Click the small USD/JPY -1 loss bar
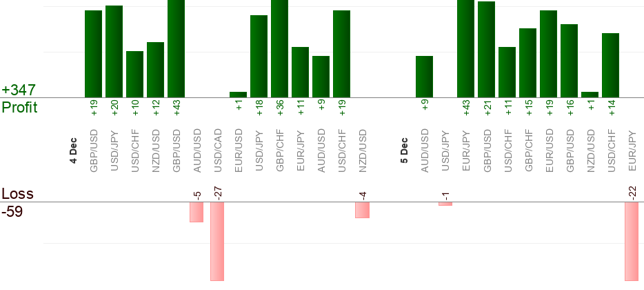 pyautogui.click(x=445, y=204)
